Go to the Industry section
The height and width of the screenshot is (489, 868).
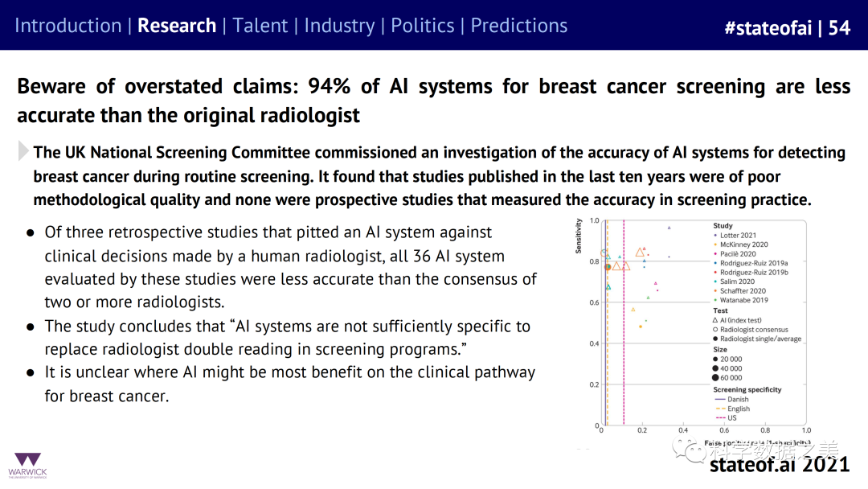coord(339,26)
